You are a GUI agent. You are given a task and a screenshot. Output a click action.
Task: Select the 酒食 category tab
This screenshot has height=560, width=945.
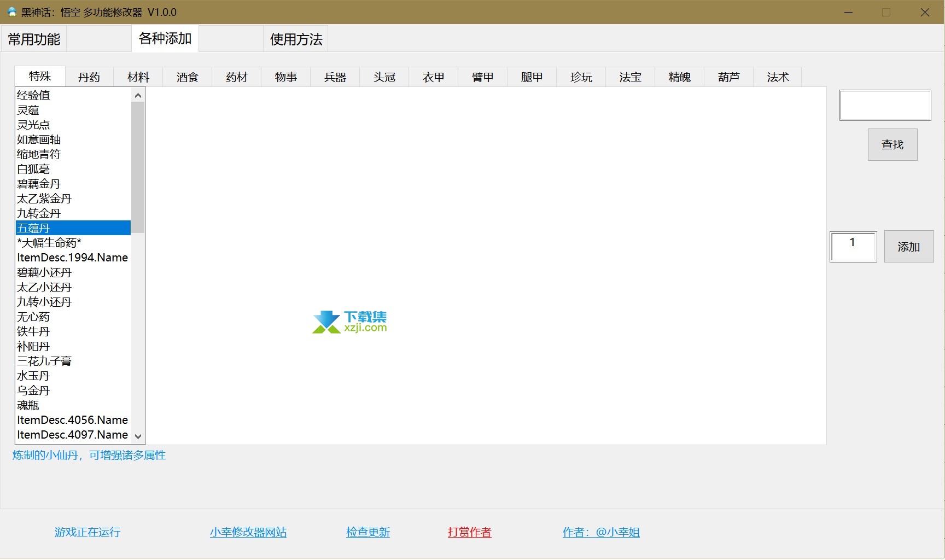tap(188, 77)
